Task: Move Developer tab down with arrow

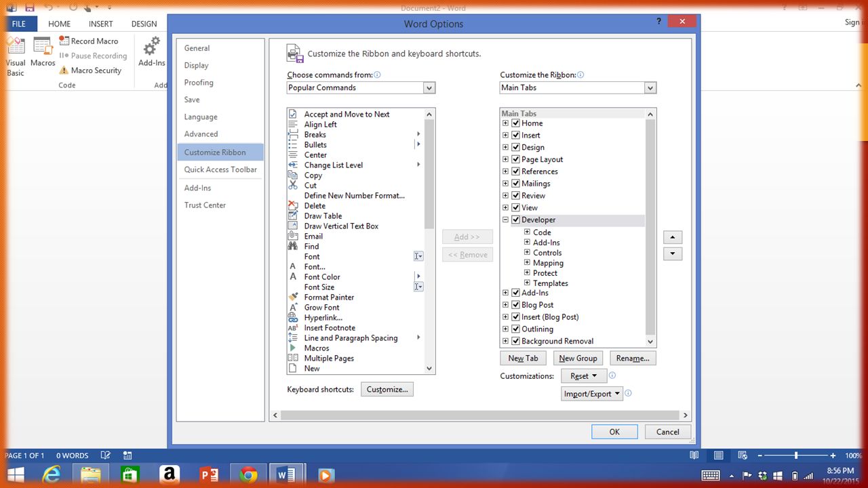Action: (672, 253)
